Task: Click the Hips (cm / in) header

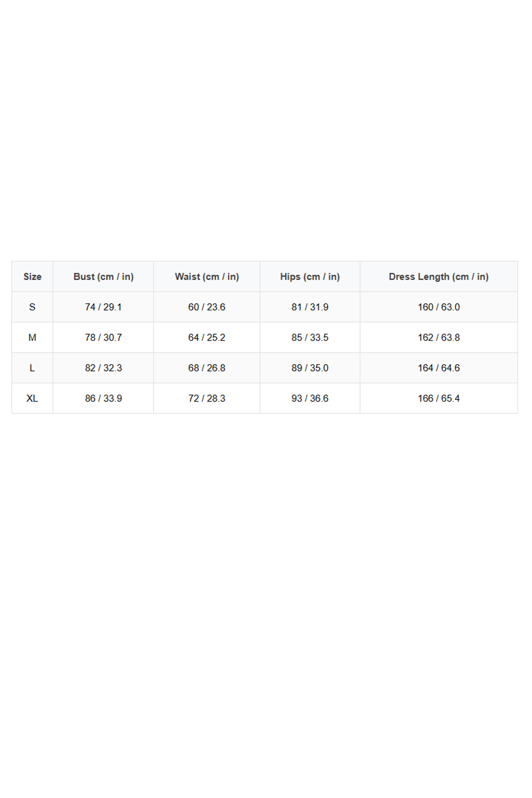Action: [310, 277]
